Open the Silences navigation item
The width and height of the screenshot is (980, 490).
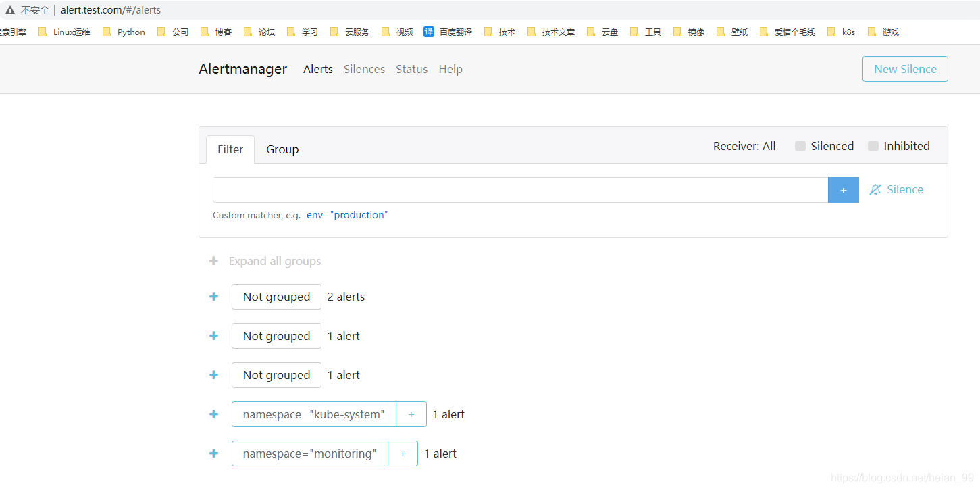coord(364,69)
